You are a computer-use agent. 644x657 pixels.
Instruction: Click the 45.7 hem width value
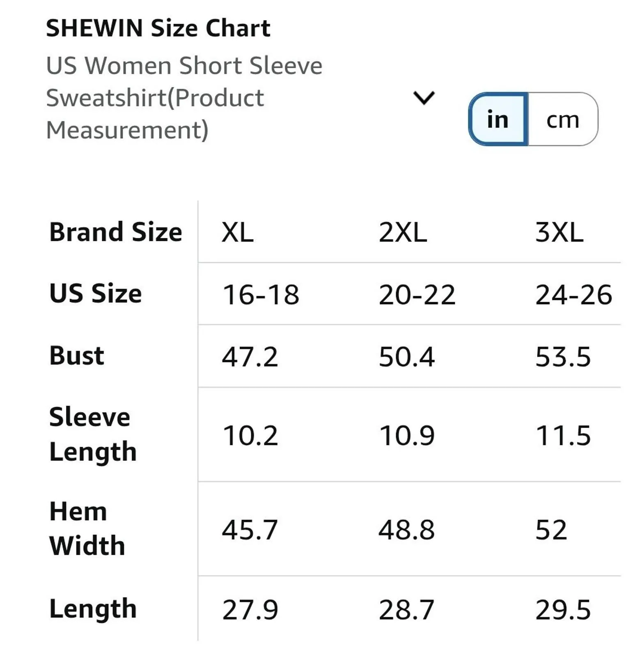point(250,530)
